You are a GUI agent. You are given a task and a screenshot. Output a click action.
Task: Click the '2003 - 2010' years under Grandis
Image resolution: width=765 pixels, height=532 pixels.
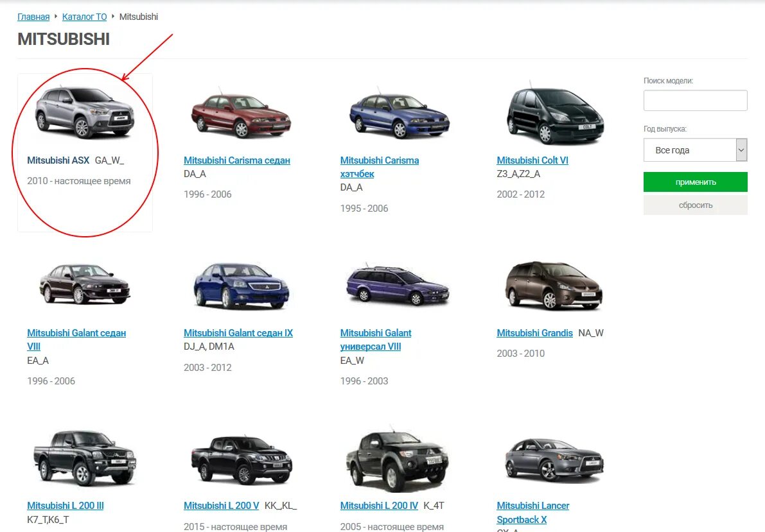pyautogui.click(x=520, y=353)
